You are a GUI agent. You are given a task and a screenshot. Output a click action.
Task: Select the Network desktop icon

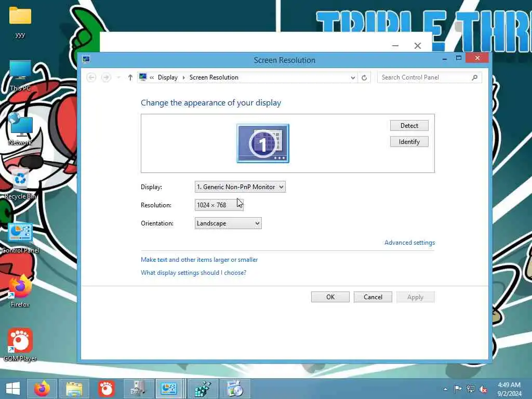tap(20, 129)
